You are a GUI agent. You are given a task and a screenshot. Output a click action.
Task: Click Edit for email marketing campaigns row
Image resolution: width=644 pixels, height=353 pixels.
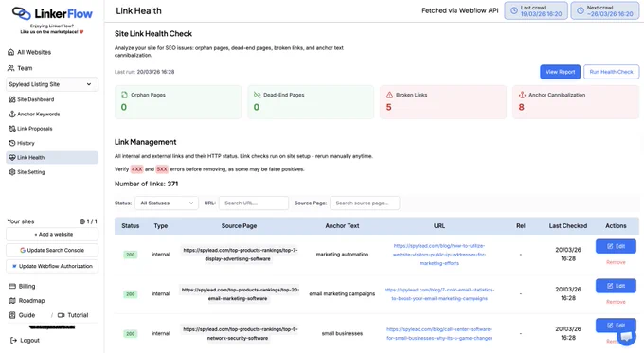pyautogui.click(x=616, y=286)
